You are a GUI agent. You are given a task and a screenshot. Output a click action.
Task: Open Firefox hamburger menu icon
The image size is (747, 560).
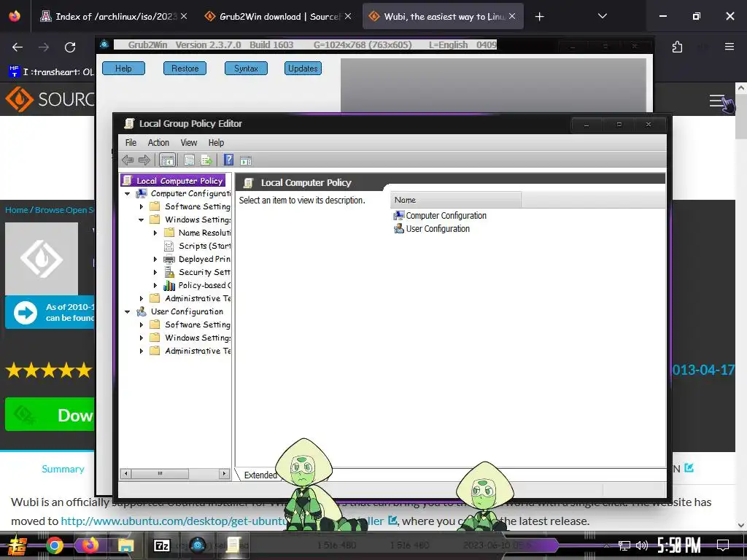(729, 47)
